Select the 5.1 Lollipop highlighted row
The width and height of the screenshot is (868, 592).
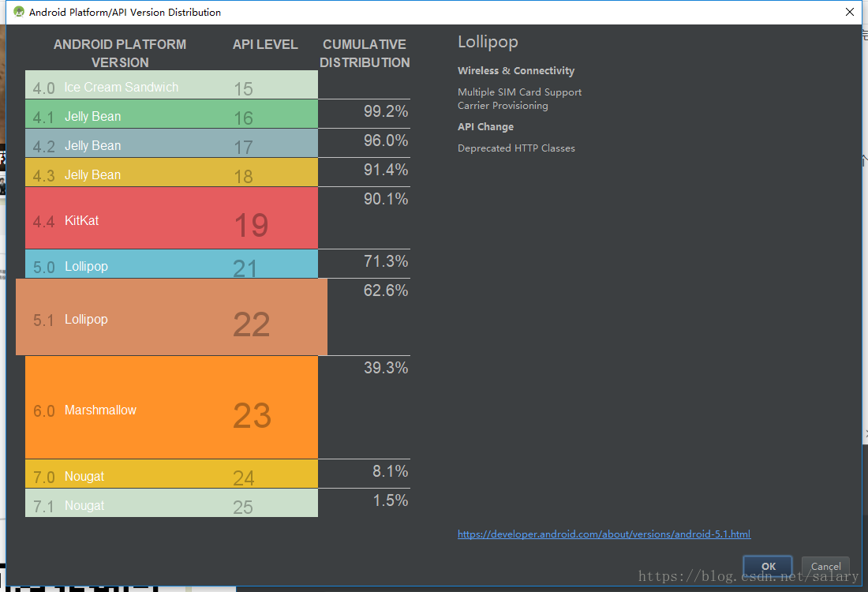(171, 317)
